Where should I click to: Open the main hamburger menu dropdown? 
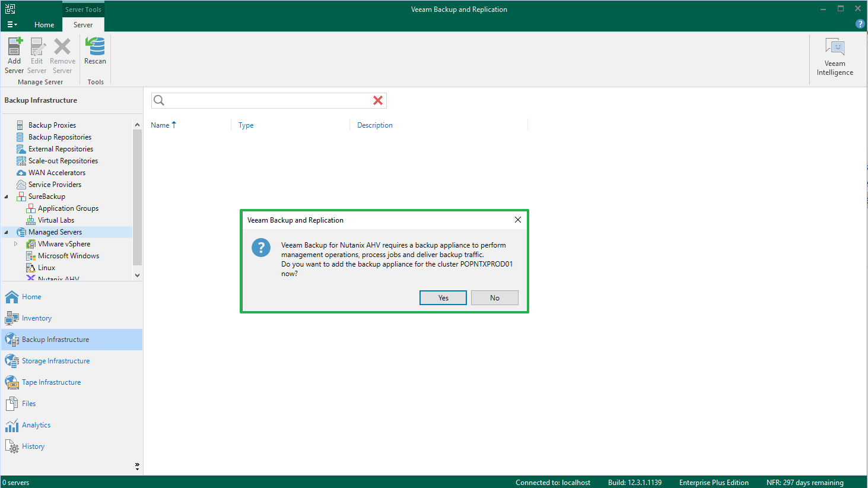coord(12,24)
